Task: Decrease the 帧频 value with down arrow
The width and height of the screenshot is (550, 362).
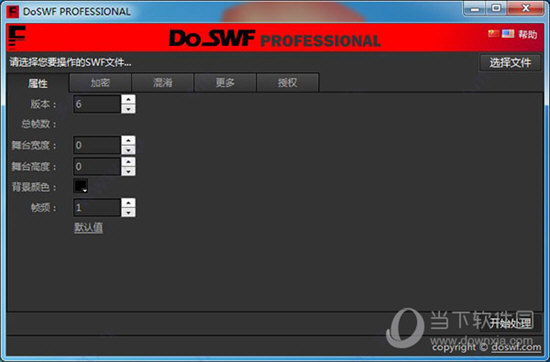Action: [128, 212]
